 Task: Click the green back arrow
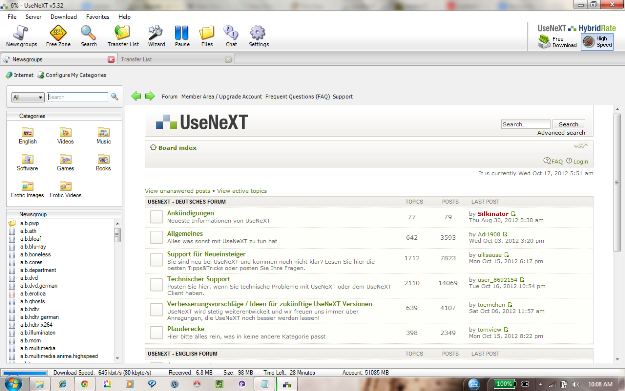point(136,96)
